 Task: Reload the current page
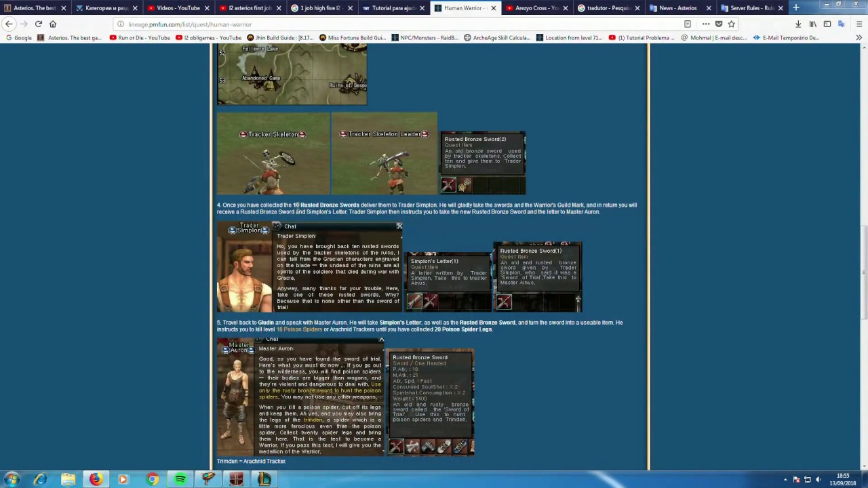click(38, 24)
